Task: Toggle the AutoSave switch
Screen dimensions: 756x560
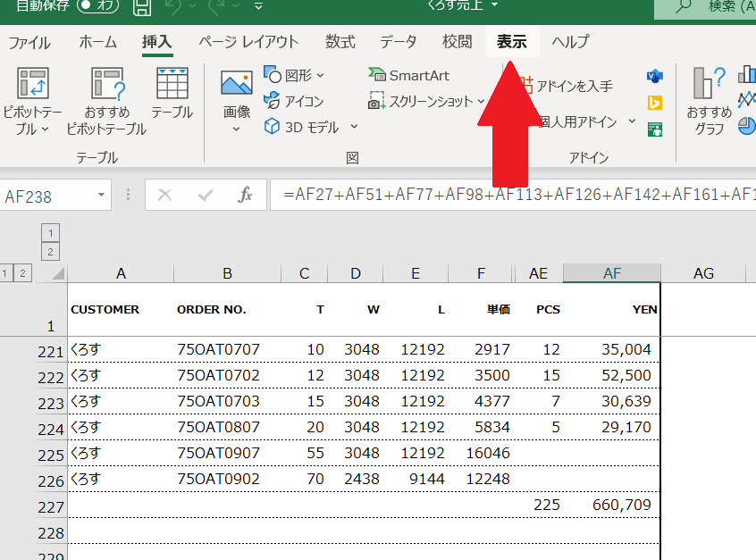Action: point(98,5)
